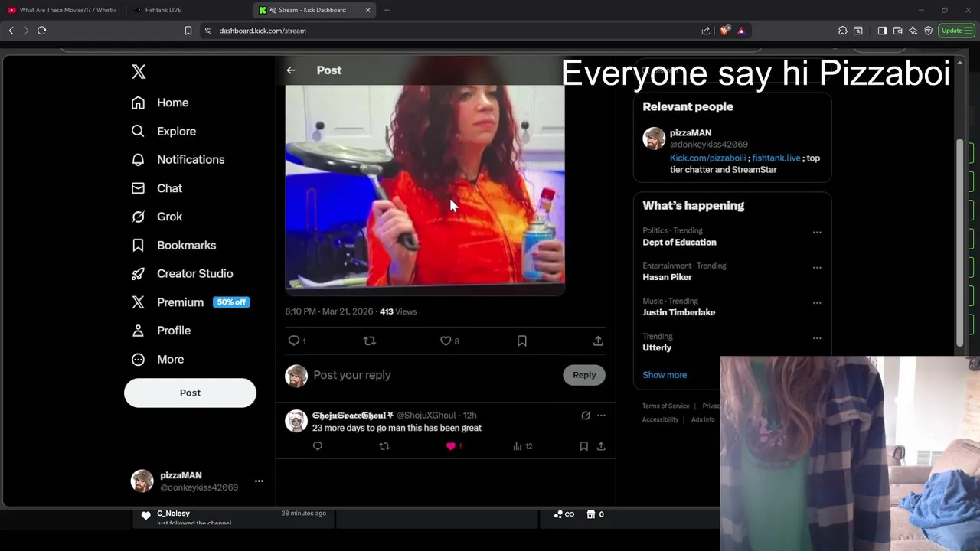Open Explore in X sidebar
This screenshot has width=980, height=551.
click(x=164, y=131)
